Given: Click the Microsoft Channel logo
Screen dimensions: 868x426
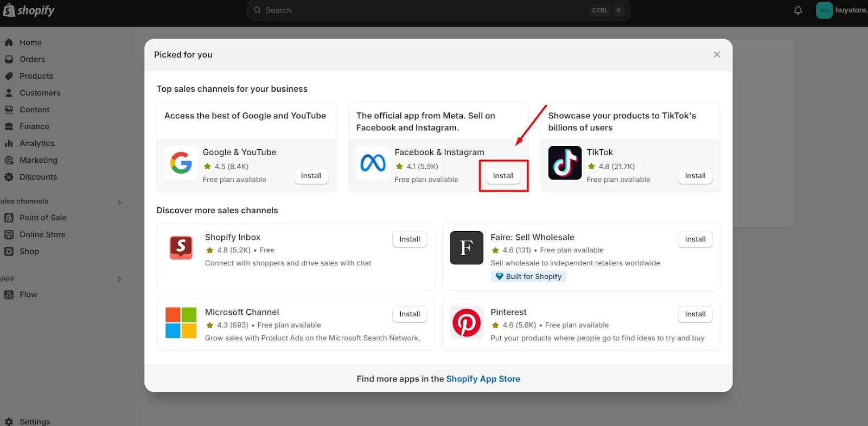Looking at the screenshot, I should pos(181,322).
